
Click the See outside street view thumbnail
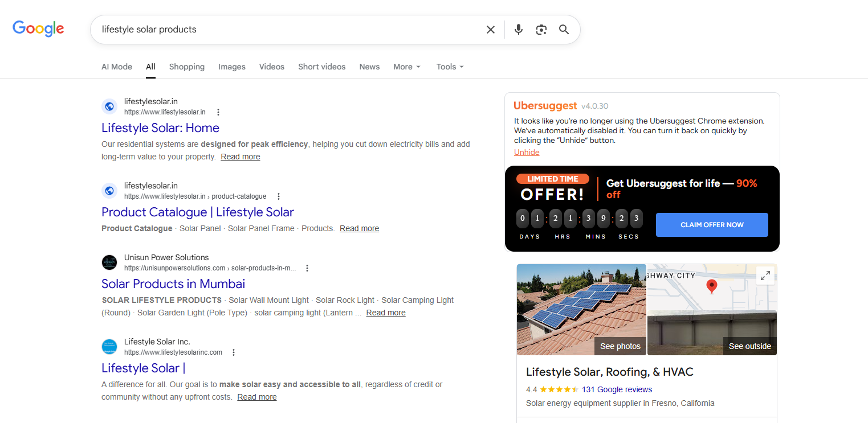pos(712,334)
